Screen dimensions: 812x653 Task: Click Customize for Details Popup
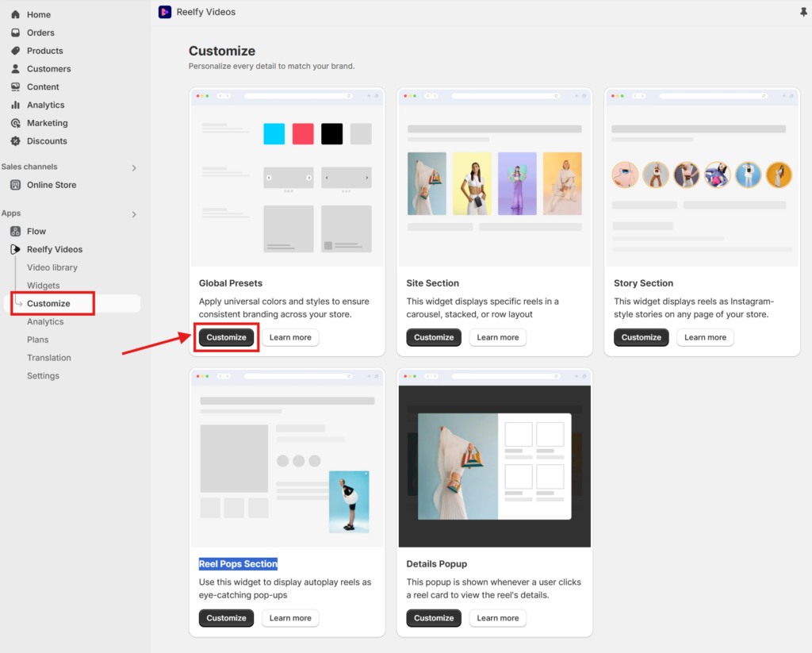pos(434,618)
